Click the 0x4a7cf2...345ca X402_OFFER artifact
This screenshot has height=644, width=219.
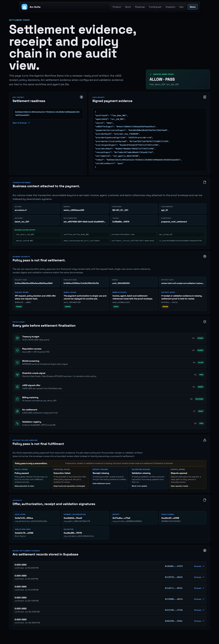[x=36, y=518]
